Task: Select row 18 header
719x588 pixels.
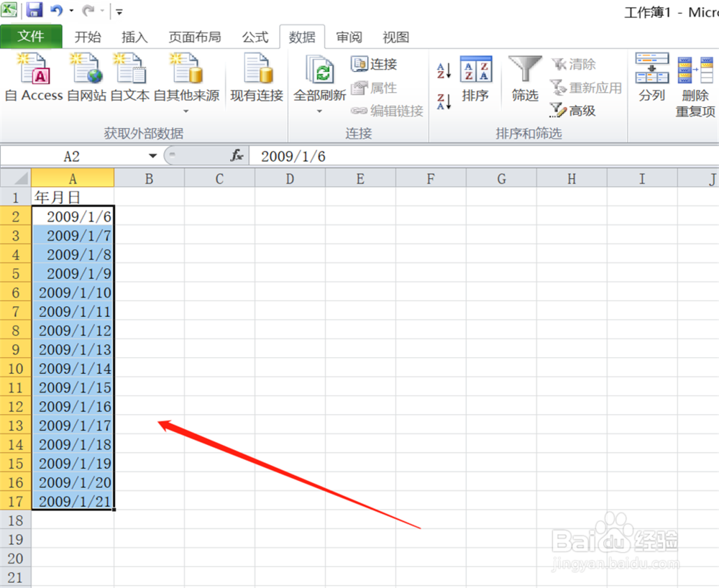Action: 16,520
